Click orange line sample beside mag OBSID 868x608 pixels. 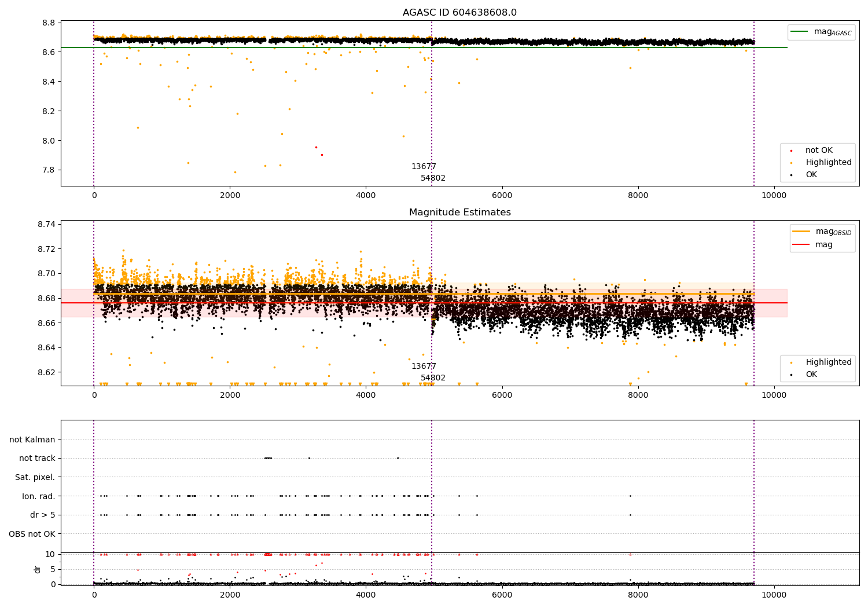(801, 232)
